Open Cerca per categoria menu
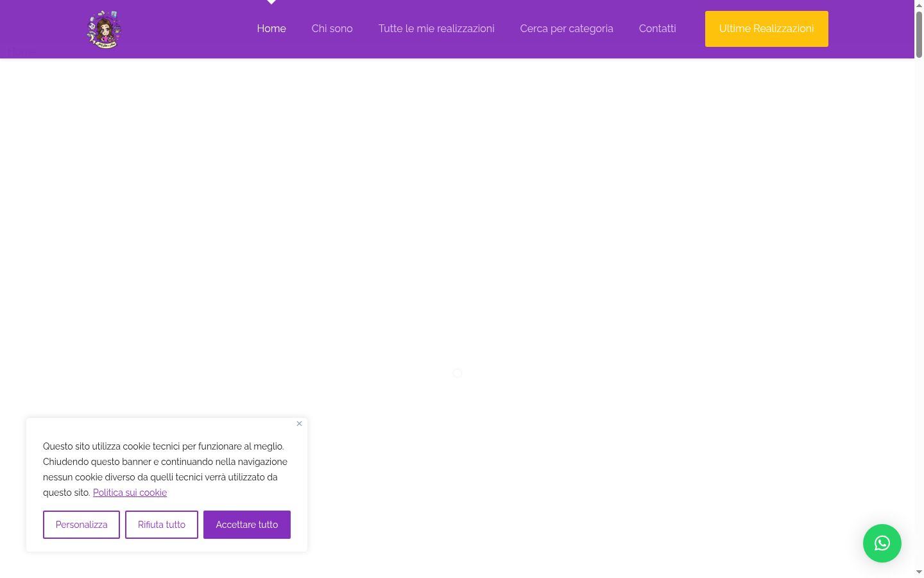This screenshot has width=924, height=578. pyautogui.click(x=567, y=29)
